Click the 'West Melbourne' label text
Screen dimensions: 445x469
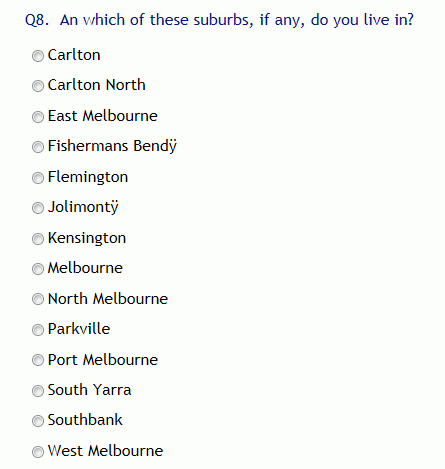pos(105,451)
